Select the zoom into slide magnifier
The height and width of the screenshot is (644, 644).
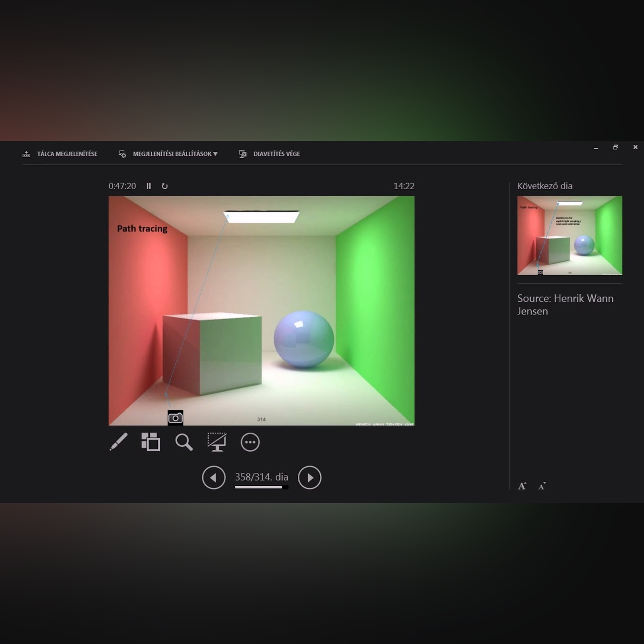(x=184, y=442)
